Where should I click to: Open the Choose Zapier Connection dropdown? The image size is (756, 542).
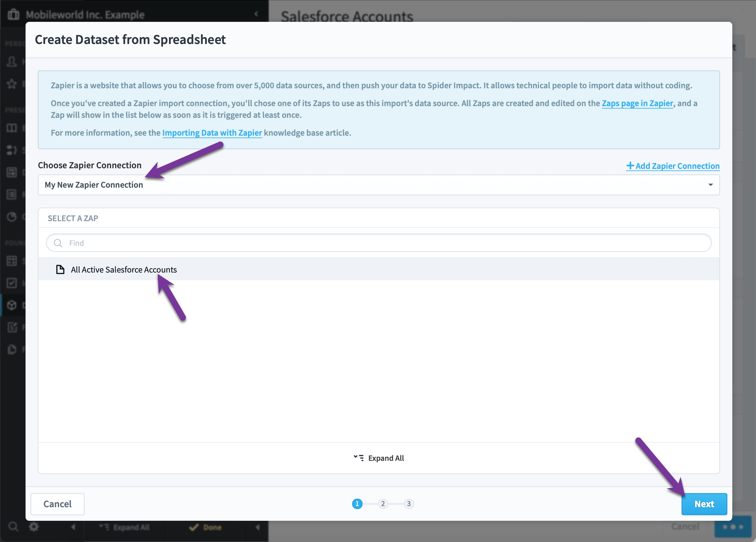[379, 185]
